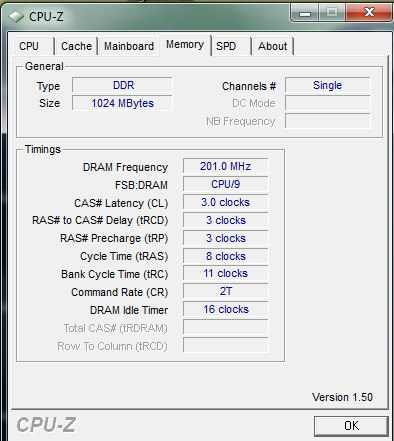Image resolution: width=394 pixels, height=441 pixels.
Task: Click the empty Row To Column field
Action: pos(226,345)
